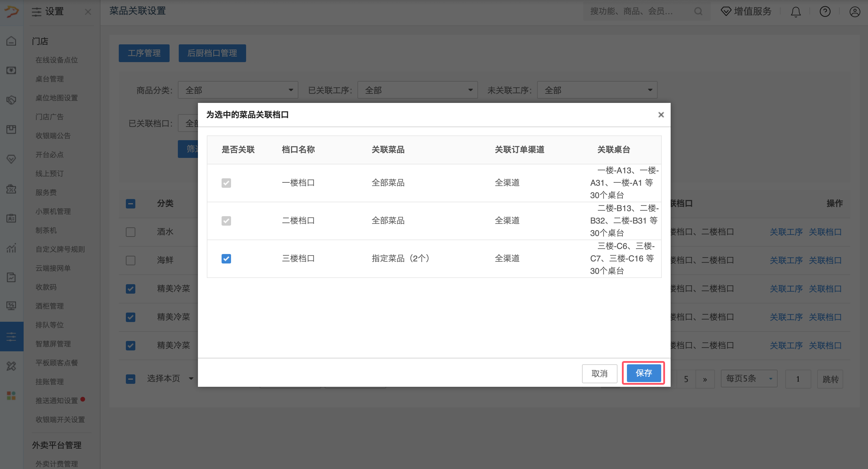Open 外卖计费管理 menu item

tap(57, 464)
